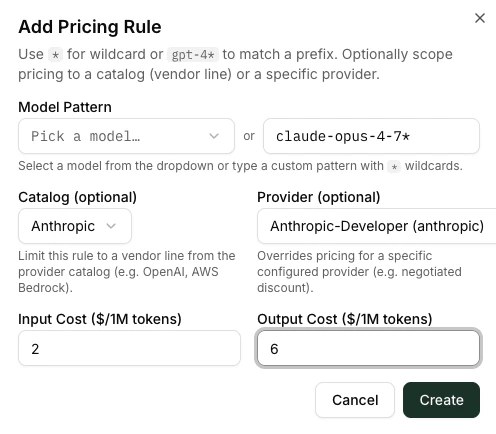The height and width of the screenshot is (434, 496).
Task: Click the Input Cost ($/1M tokens) label
Action: tap(100, 319)
